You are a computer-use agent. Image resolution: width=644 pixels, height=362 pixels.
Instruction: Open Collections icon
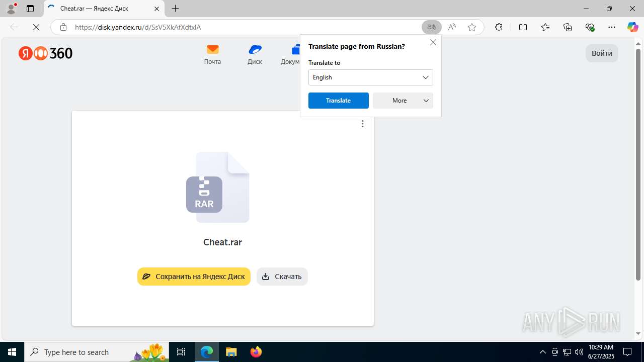point(568,27)
